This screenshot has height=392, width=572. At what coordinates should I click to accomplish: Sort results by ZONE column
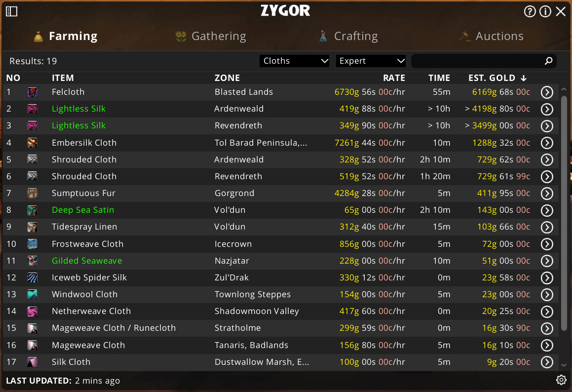tap(227, 78)
